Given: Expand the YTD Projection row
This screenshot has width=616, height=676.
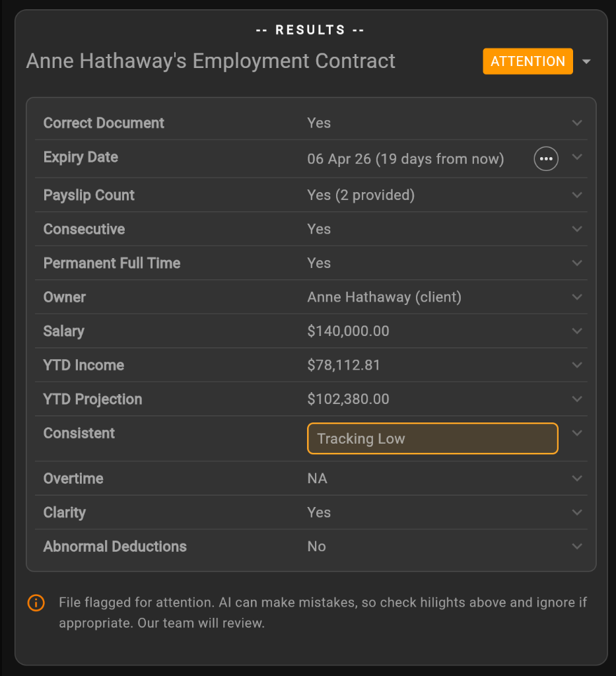Looking at the screenshot, I should tap(577, 399).
